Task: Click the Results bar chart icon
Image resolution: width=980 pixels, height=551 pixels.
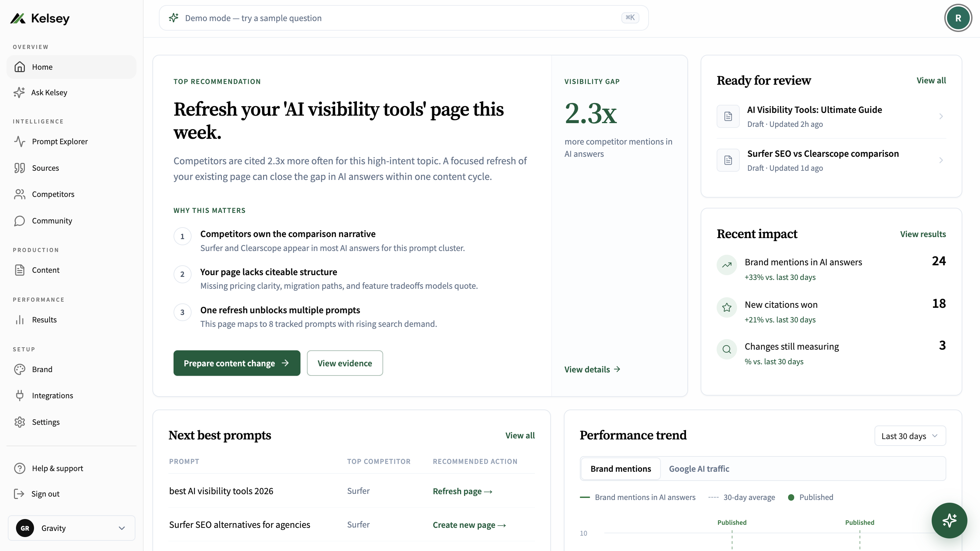Action: [19, 319]
